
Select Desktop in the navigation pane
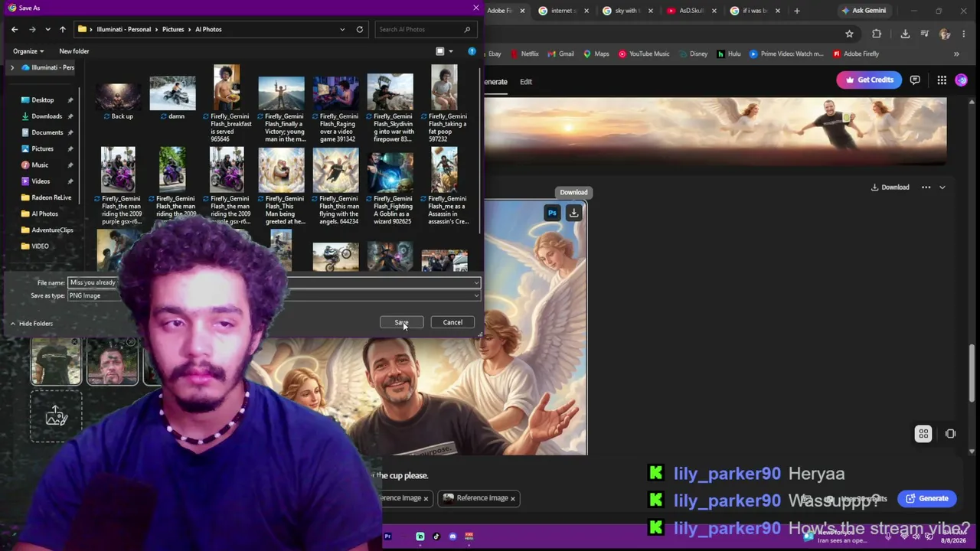click(43, 100)
